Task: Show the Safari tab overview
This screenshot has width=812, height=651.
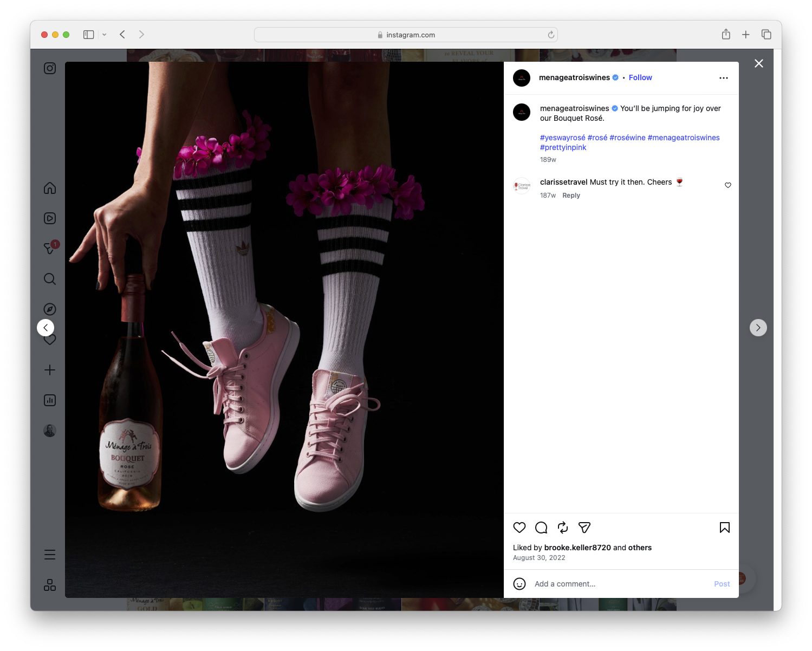Action: click(x=766, y=34)
